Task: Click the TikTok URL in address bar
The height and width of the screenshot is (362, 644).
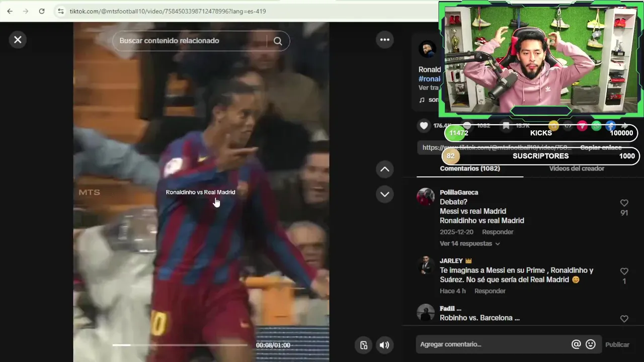Action: tap(168, 11)
